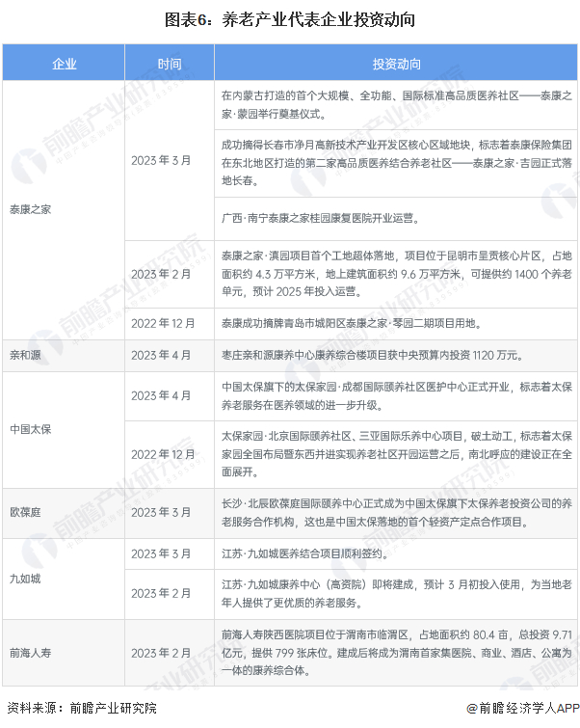Click the 时间 column header
This screenshot has width=580, height=728.
tap(170, 63)
